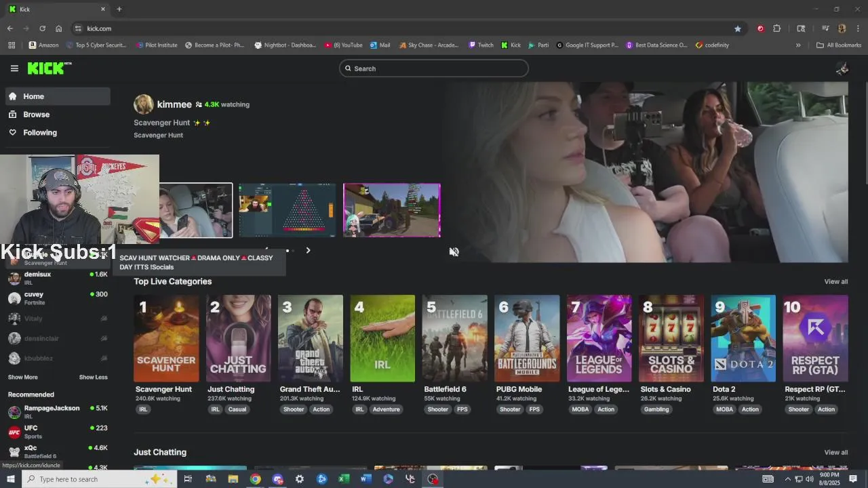Click Adventure tag under IRL

click(386, 409)
